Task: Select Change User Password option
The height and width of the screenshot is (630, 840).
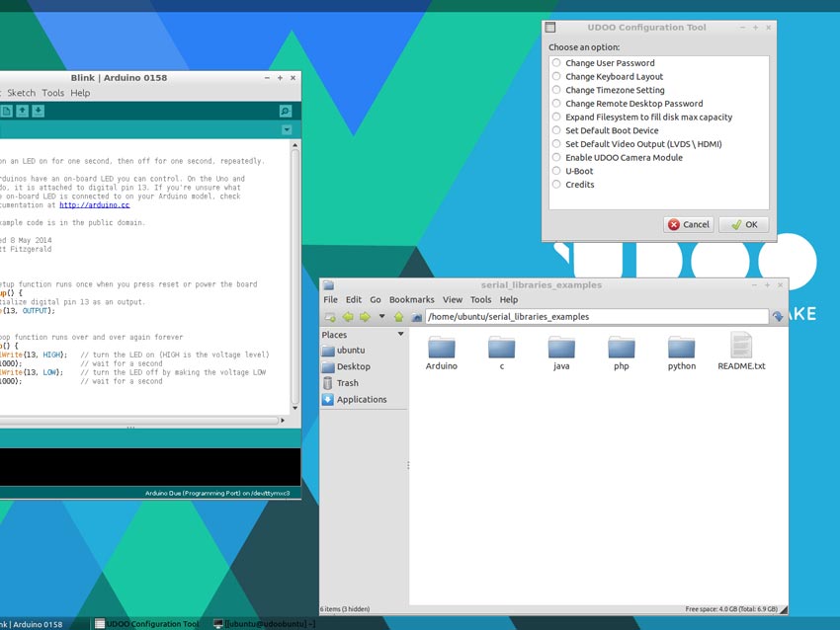Action: tap(603, 63)
